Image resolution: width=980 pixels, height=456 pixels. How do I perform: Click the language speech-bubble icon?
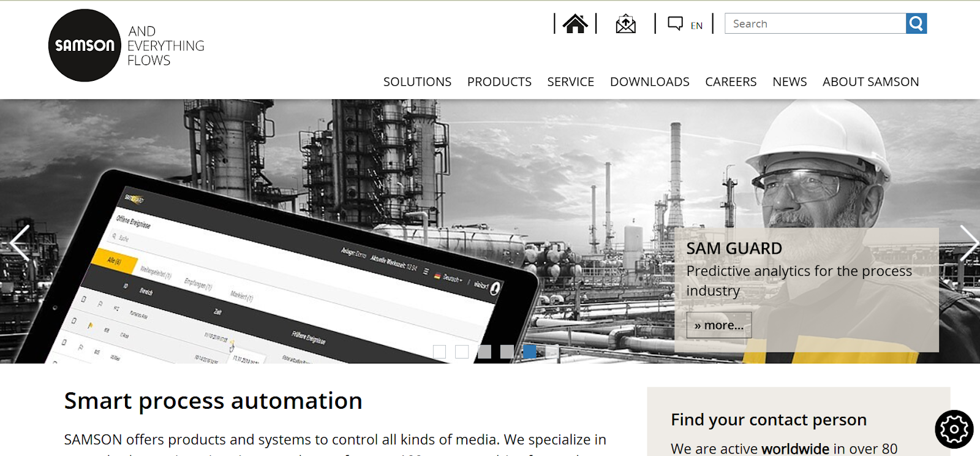[x=675, y=24]
